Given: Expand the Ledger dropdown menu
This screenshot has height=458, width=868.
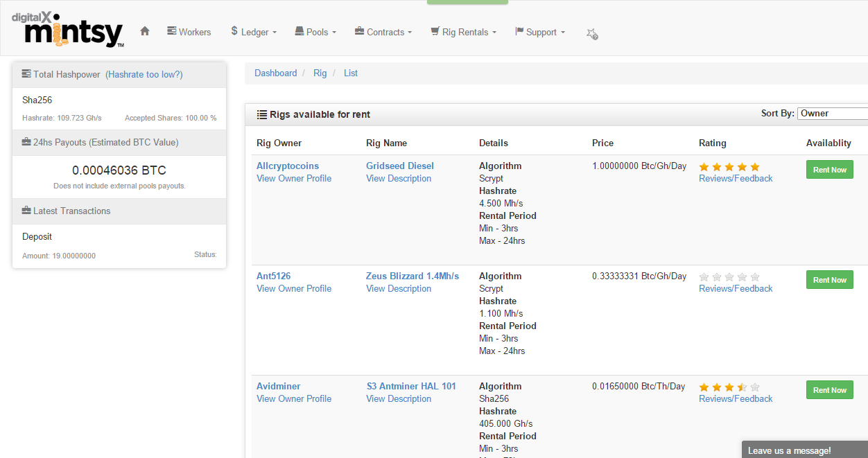Looking at the screenshot, I should click(x=254, y=32).
